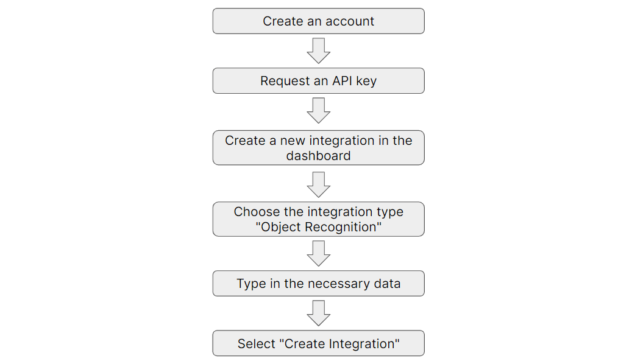Select the "Create a new integration" step box
Viewport: 618px width, 364px height.
point(319,147)
